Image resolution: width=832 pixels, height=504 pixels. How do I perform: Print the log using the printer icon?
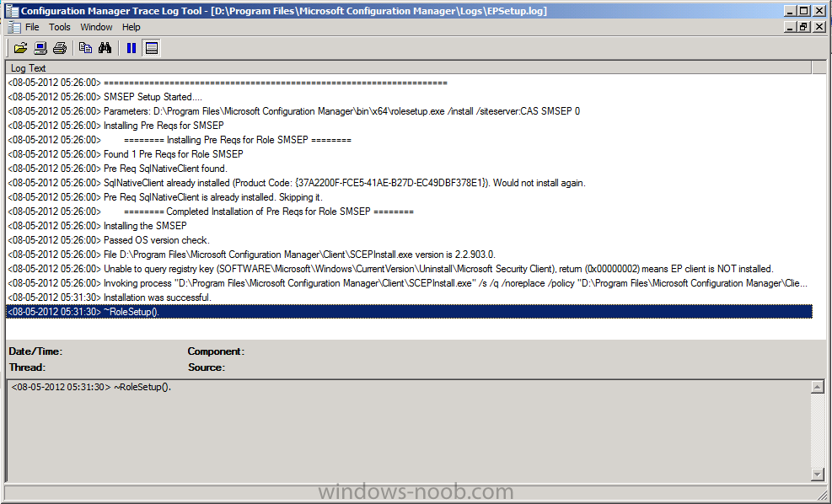60,48
